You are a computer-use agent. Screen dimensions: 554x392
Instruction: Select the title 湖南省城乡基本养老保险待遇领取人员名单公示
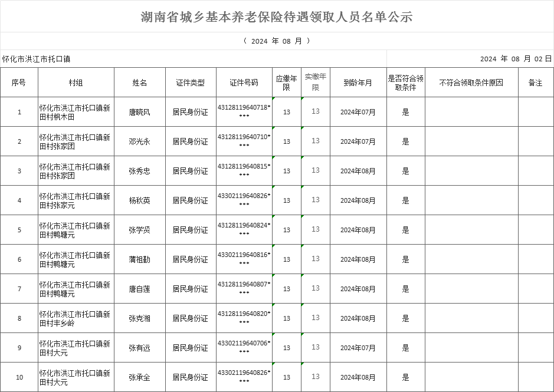[x=277, y=17]
